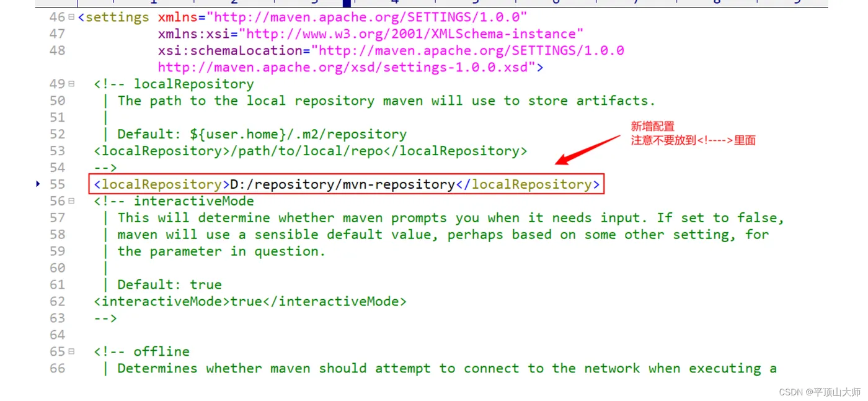The height and width of the screenshot is (401, 868).
Task: Click 'This will determine whether maven prompts' line
Action: pyautogui.click(x=451, y=218)
